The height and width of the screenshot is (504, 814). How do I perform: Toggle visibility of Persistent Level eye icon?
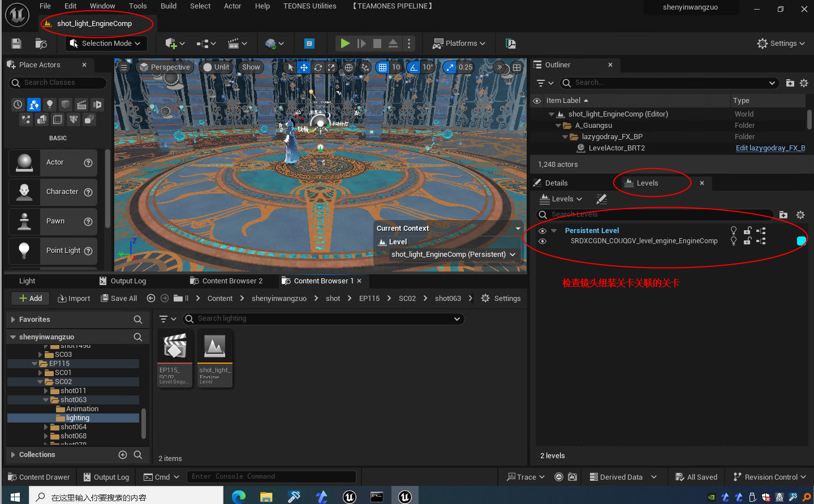[x=542, y=231]
